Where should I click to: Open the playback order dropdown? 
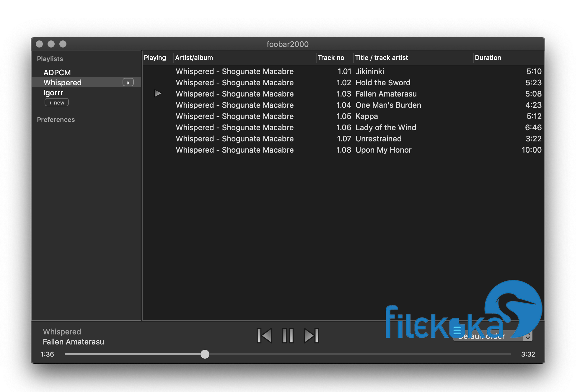point(493,336)
